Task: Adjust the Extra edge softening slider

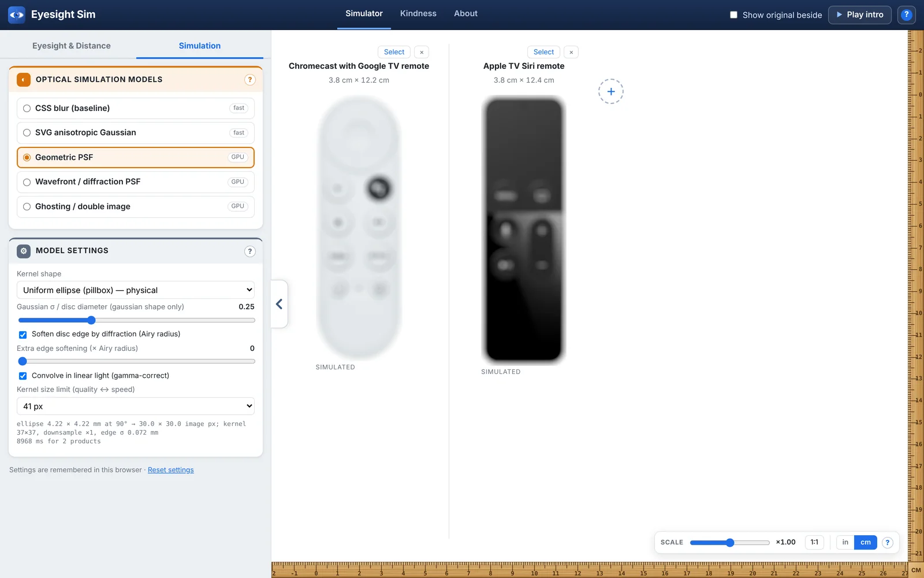Action: click(136, 361)
